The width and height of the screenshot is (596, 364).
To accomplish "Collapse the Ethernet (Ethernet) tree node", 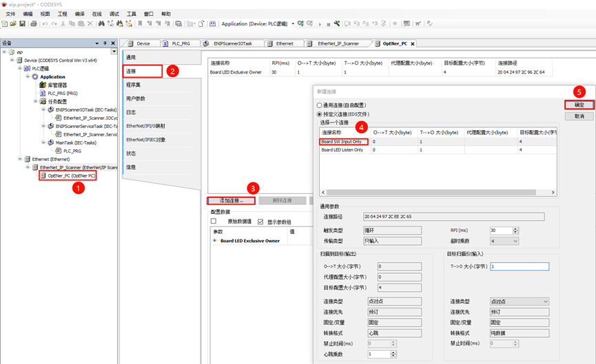I will point(20,159).
